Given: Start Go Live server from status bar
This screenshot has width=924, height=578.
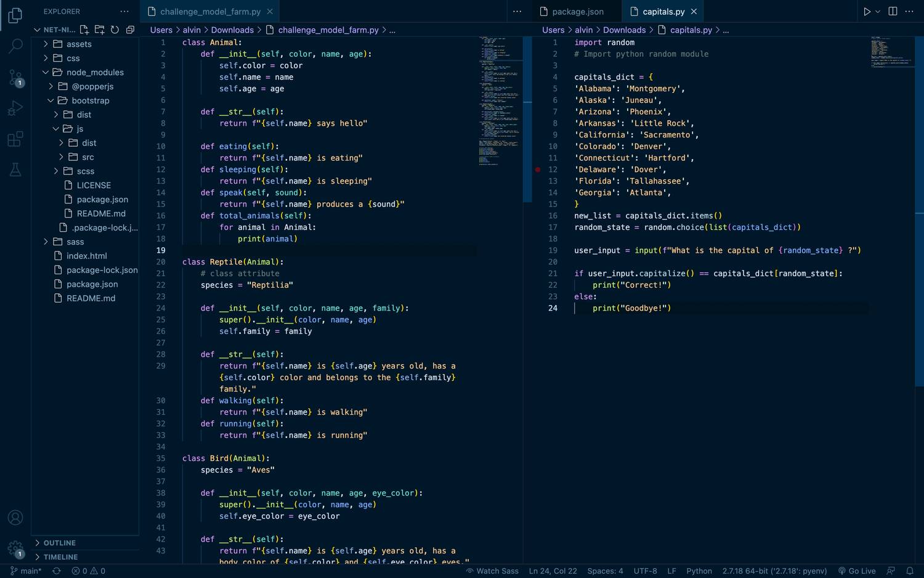Looking at the screenshot, I should click(857, 571).
